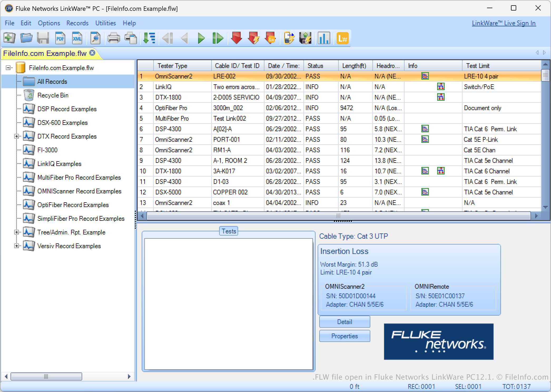Open the File menu
This screenshot has width=551, height=392.
coord(9,23)
